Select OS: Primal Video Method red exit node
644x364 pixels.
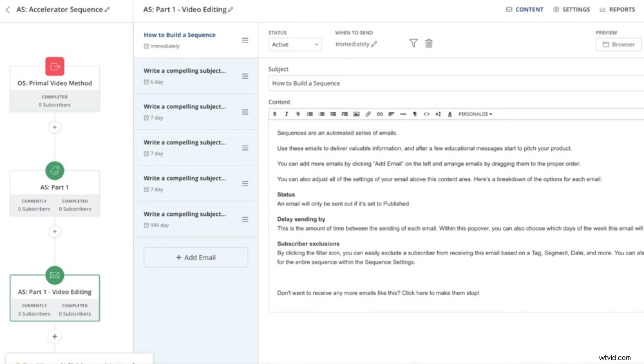[55, 66]
